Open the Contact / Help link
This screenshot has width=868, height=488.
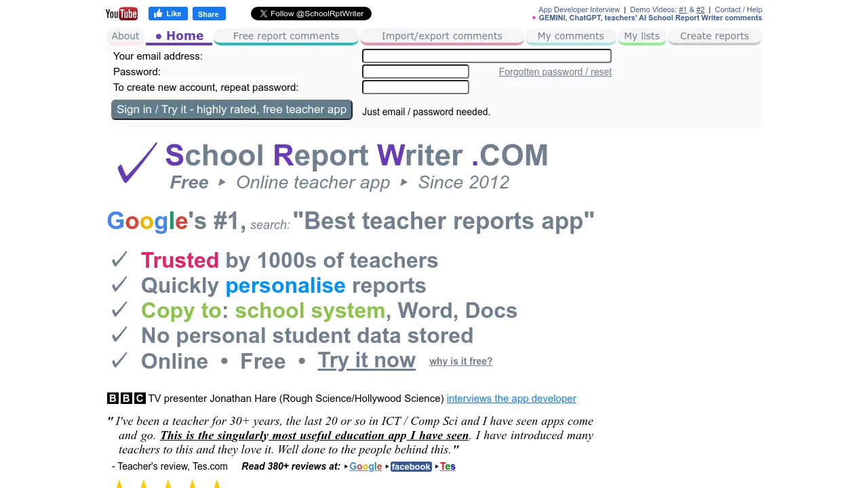click(x=738, y=9)
